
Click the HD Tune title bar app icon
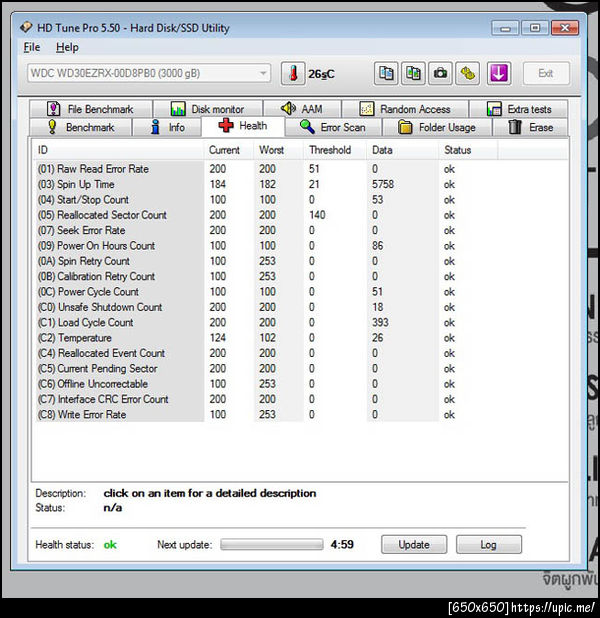[x=26, y=27]
